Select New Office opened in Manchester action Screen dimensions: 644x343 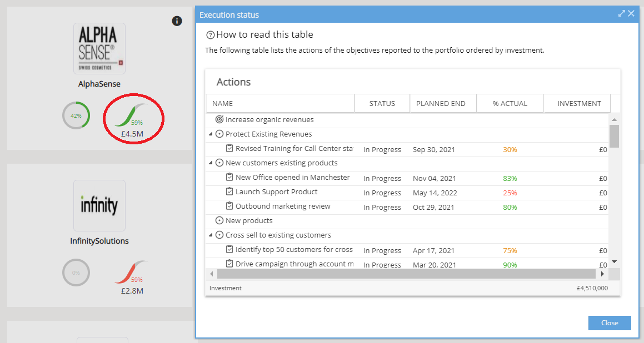click(x=292, y=177)
